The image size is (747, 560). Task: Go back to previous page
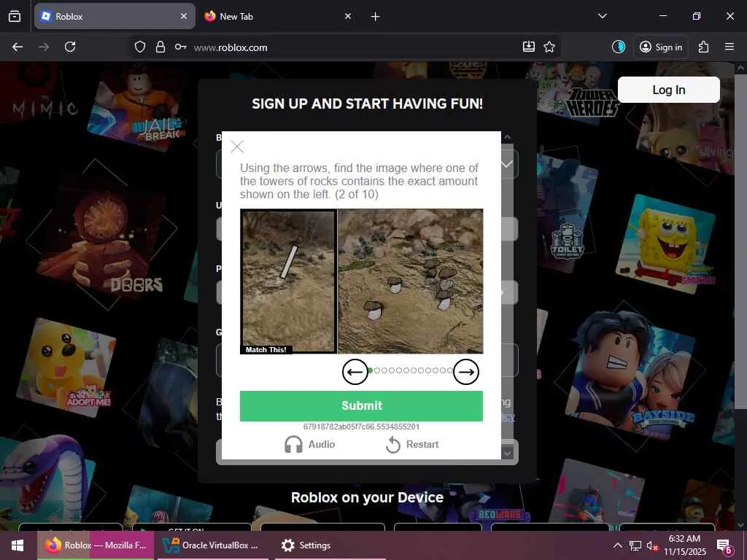pos(18,47)
